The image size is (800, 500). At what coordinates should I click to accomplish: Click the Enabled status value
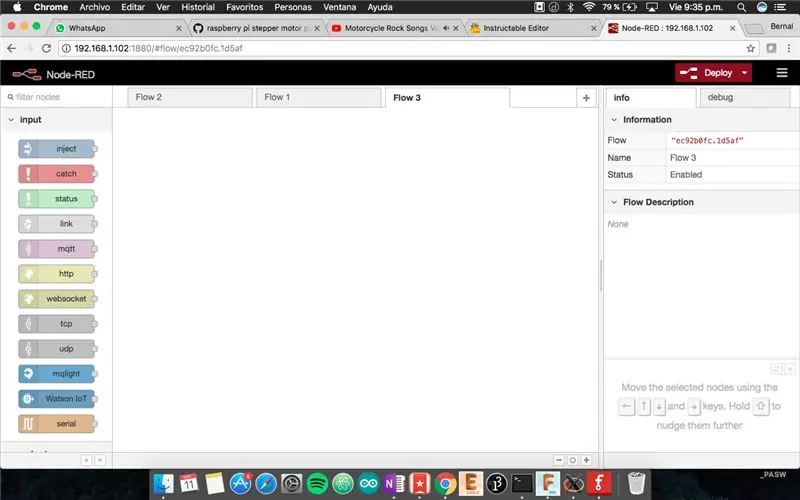[x=686, y=174]
